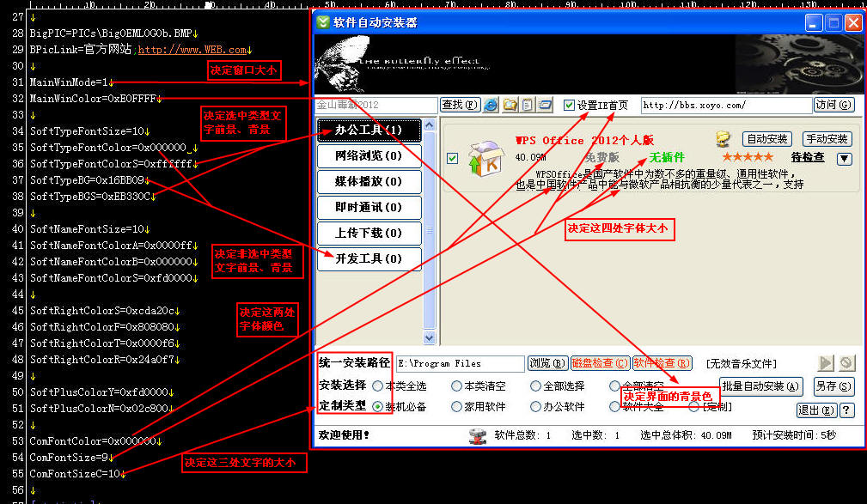Select the [定制] radio button

pyautogui.click(x=693, y=407)
